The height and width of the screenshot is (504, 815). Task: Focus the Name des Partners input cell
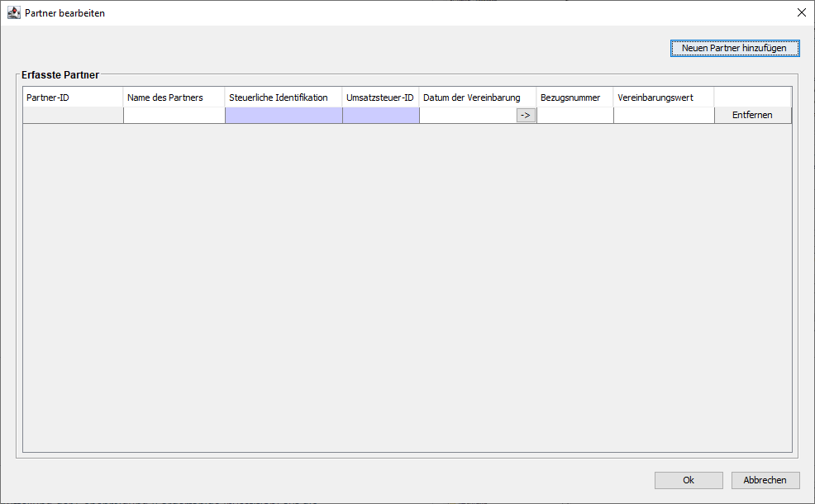pos(174,116)
